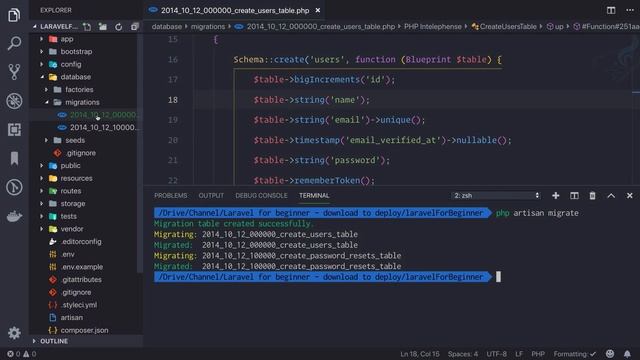640x360 pixels.
Task: Click the Formatting status item
Action: point(574,354)
